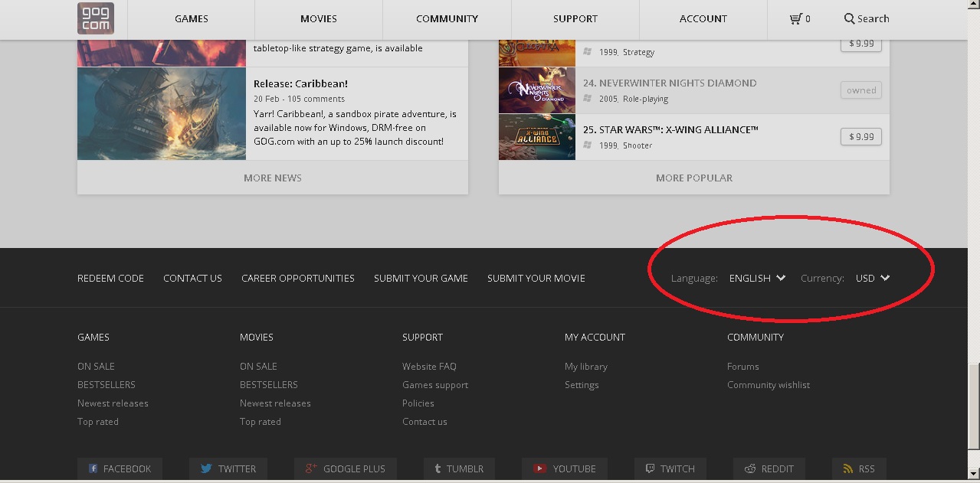Click the GOG.com logo

tap(96, 18)
